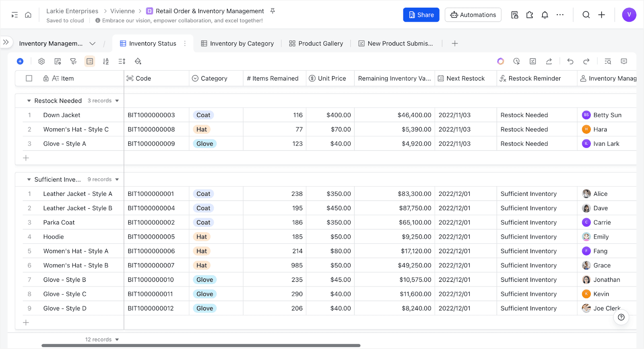Click the Group records icon
Image resolution: width=644 pixels, height=349 pixels.
tap(90, 61)
